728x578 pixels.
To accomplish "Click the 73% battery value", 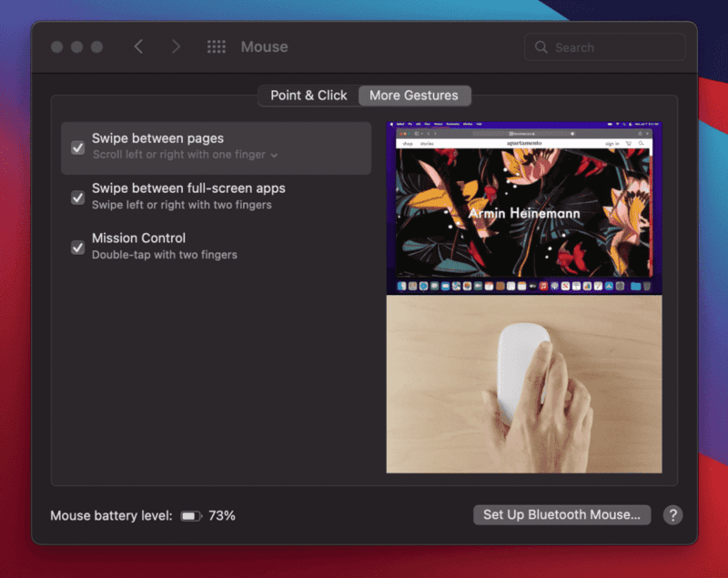I will point(222,516).
